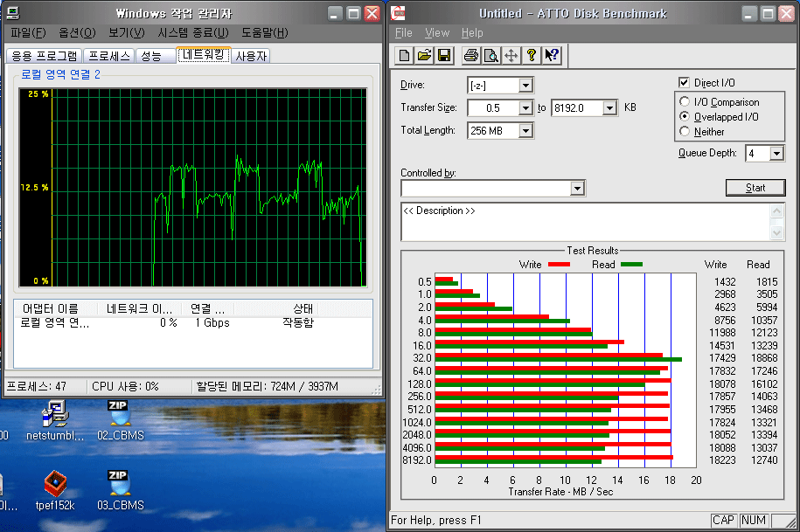Switch to the 사용자 tab
Screen dimensions: 800x532
click(251, 56)
